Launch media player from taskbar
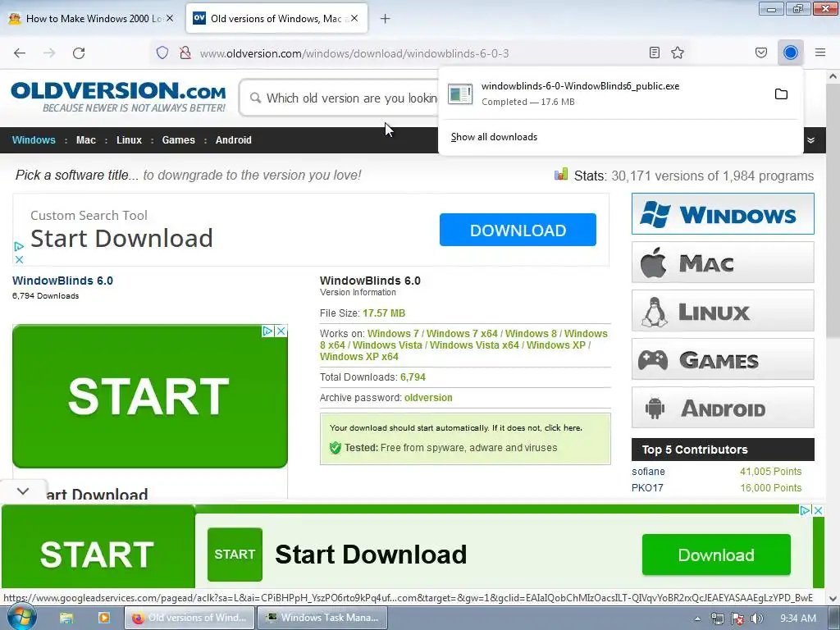 [x=104, y=619]
